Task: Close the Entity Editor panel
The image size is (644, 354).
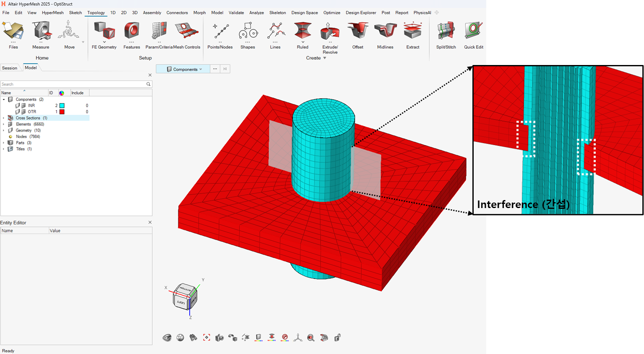Action: pyautogui.click(x=150, y=222)
